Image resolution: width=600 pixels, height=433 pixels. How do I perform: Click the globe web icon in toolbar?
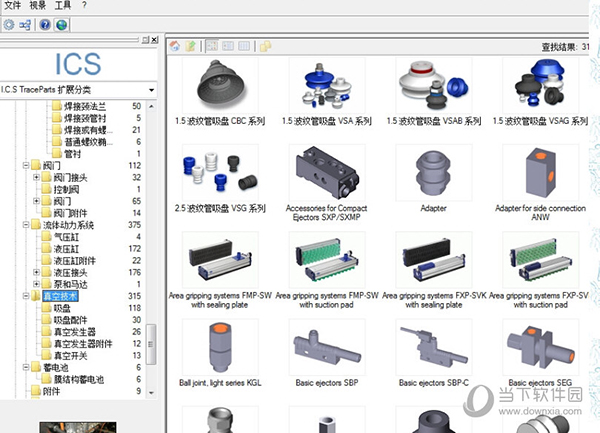point(62,25)
